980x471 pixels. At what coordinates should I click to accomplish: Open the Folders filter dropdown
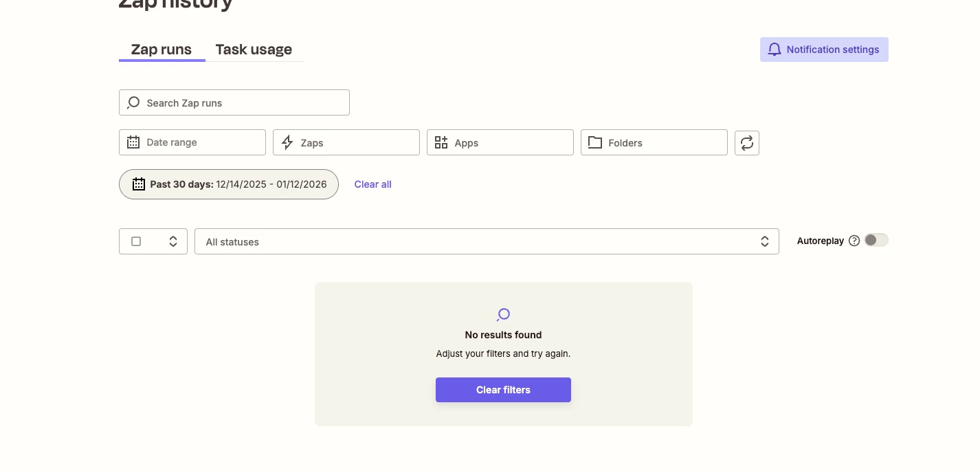pos(654,142)
